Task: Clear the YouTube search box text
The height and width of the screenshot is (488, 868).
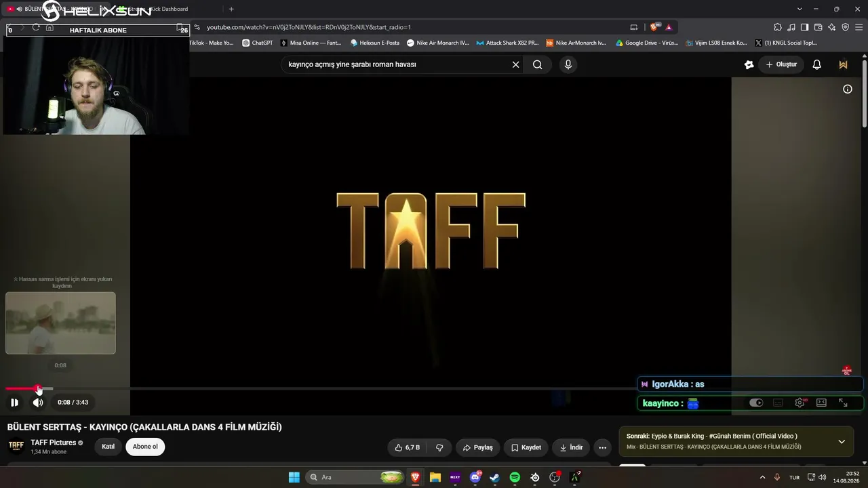Action: click(515, 64)
